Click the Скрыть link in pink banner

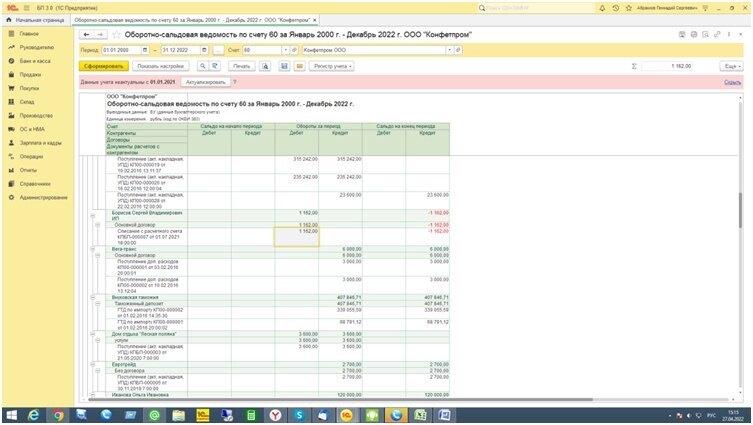click(x=732, y=82)
